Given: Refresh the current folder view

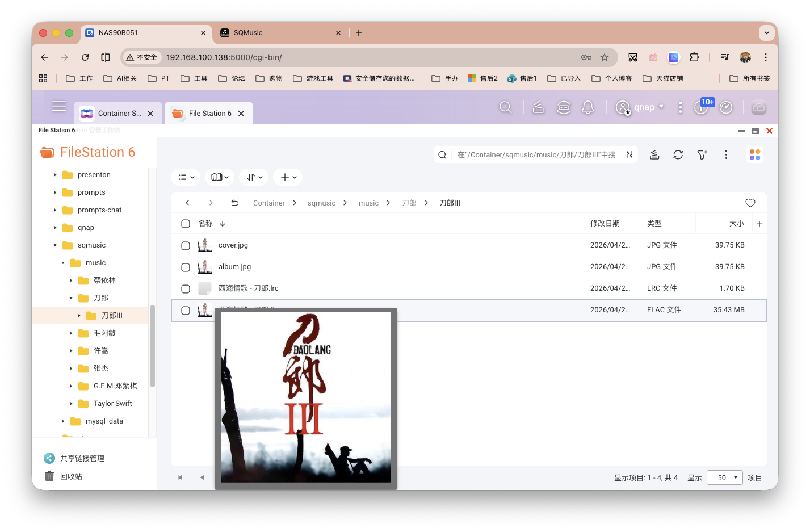Looking at the screenshot, I should pos(678,154).
